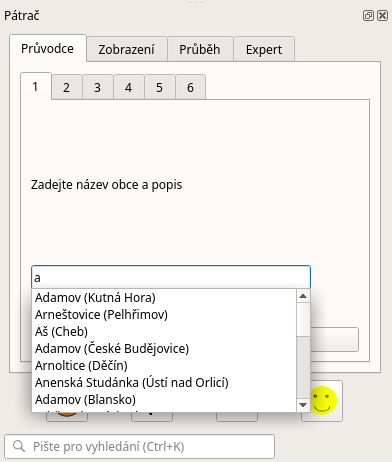
Task: Switch to the Zobrazení tab
Action: pyautogui.click(x=127, y=49)
